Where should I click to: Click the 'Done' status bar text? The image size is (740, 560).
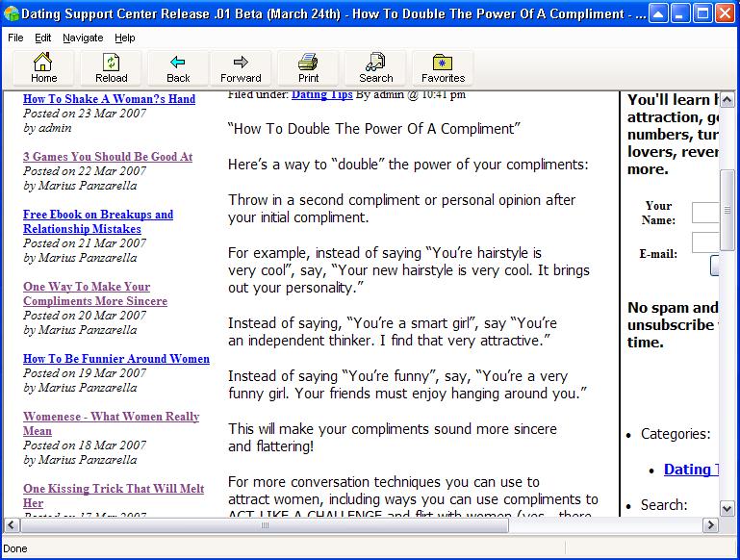click(15, 548)
